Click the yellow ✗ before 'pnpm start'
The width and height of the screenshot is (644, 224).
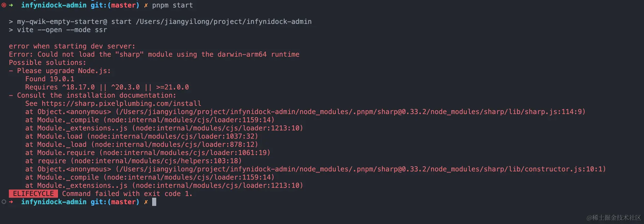[x=146, y=5]
